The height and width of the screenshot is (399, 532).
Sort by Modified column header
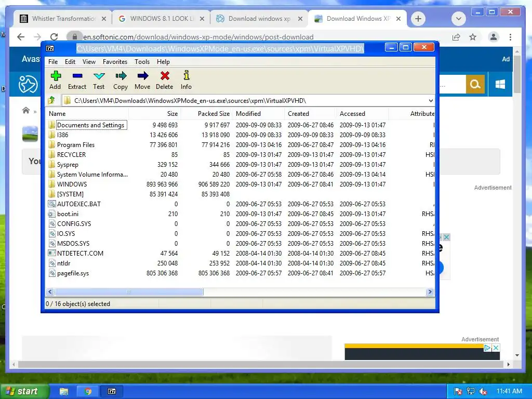click(259, 114)
